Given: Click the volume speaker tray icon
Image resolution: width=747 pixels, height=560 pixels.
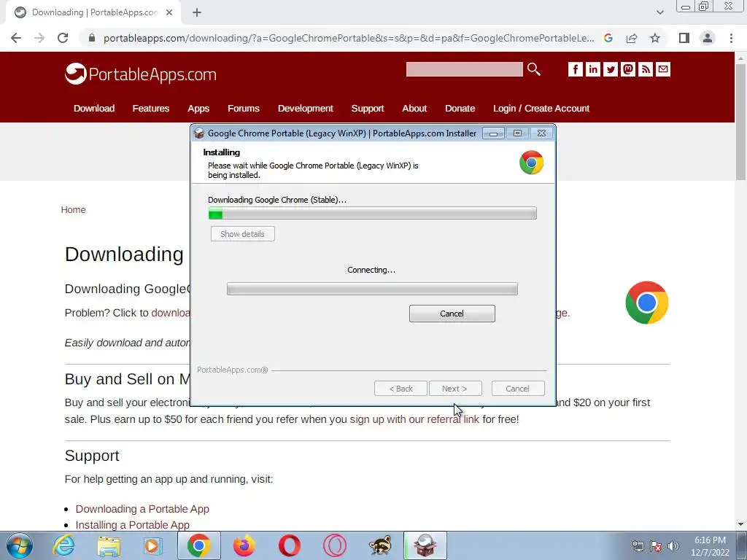Looking at the screenshot, I should coord(673,546).
